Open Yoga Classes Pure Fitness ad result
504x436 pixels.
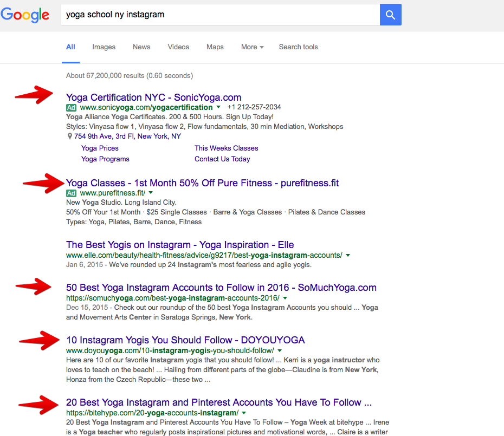[x=203, y=183]
